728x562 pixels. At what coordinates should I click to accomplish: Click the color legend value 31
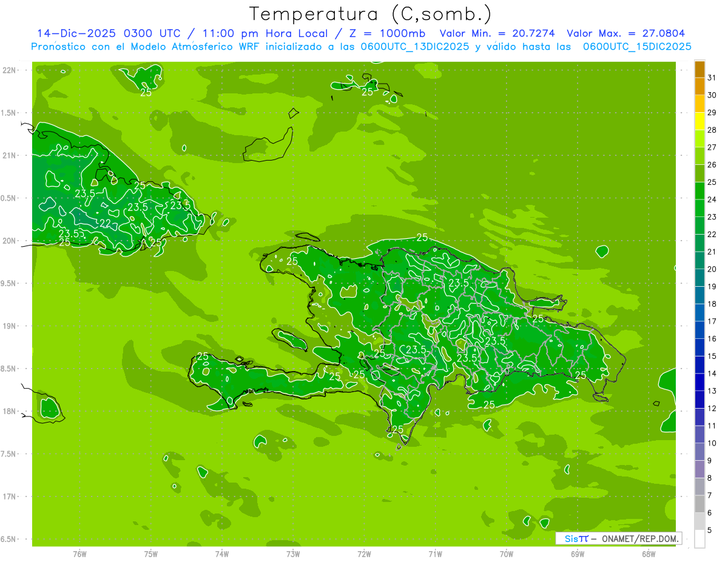[712, 78]
